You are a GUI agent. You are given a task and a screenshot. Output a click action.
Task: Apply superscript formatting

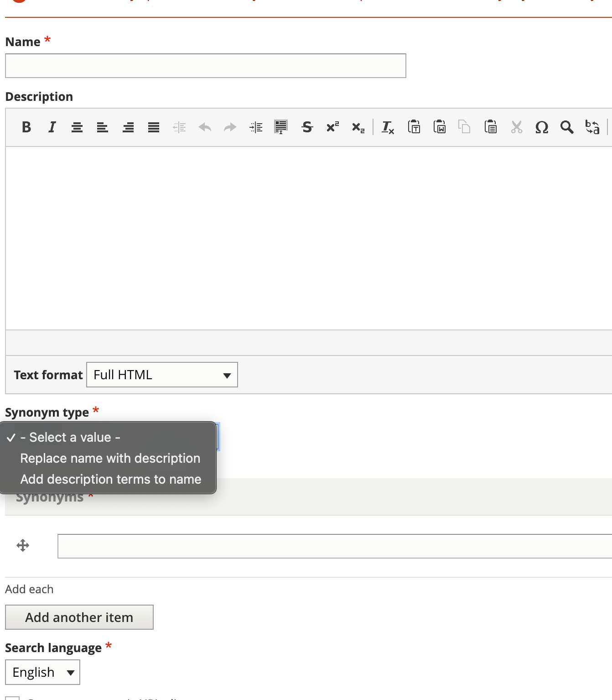(x=332, y=127)
